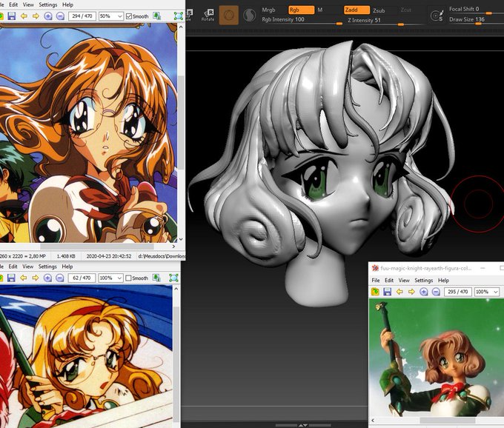Zoom in on the 294/470 viewer image
Image resolution: width=504 pixels, height=428 pixels.
click(48, 16)
